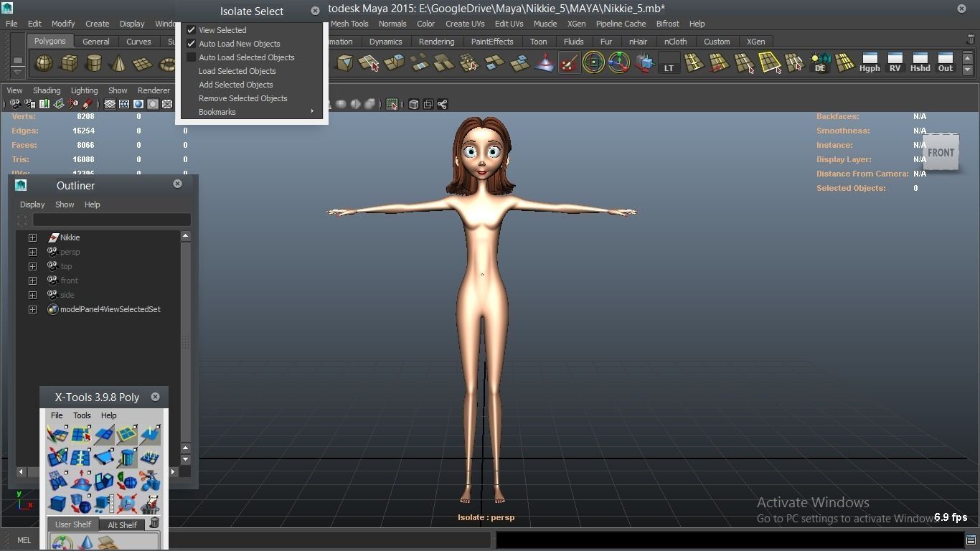Image resolution: width=980 pixels, height=551 pixels.
Task: Create a polygon cube from the shelf
Action: click(69, 64)
